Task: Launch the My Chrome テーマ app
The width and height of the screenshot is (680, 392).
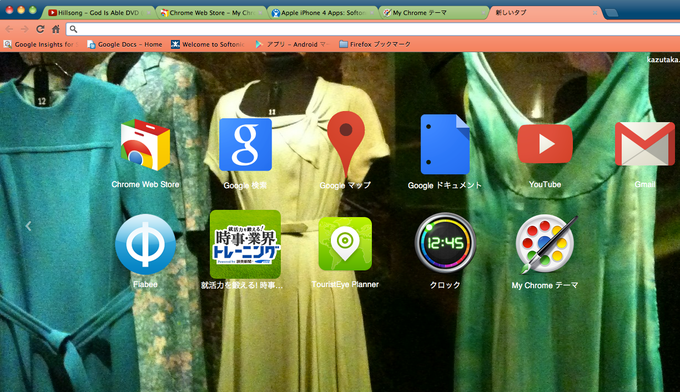Action: 545,244
